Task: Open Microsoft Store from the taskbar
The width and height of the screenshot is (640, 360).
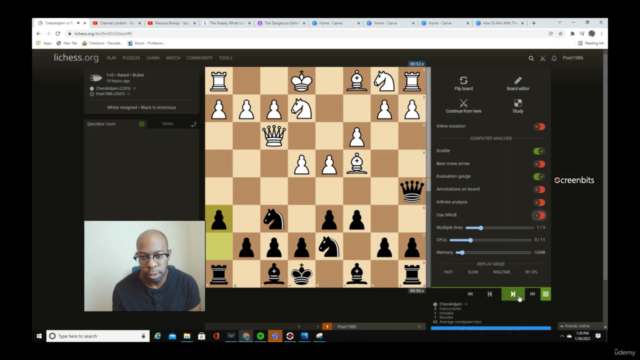Action: (202, 336)
